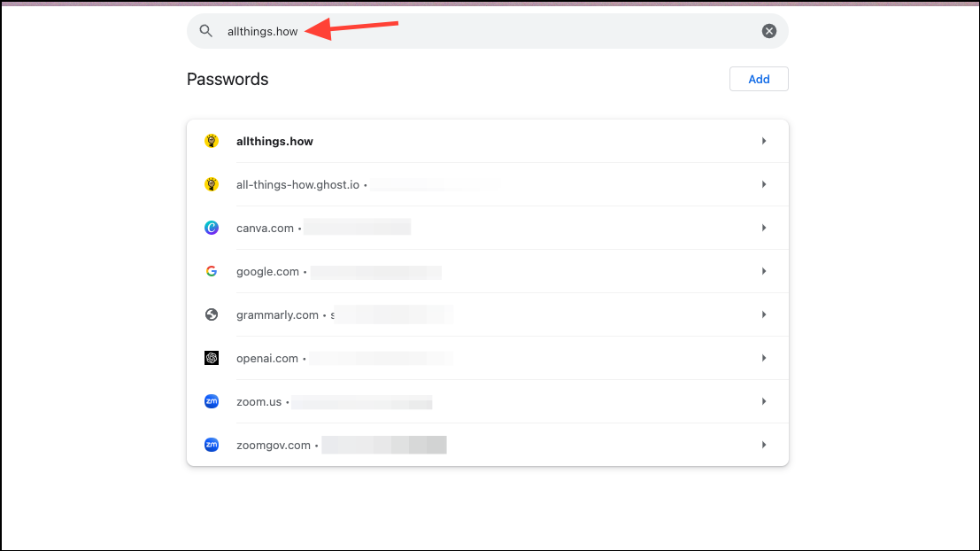This screenshot has width=980, height=551.
Task: Click the Google G icon
Action: pos(212,271)
